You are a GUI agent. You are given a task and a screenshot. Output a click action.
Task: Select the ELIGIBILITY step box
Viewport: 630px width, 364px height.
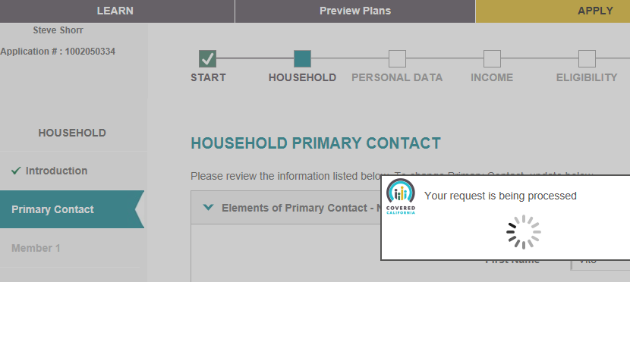coord(587,58)
